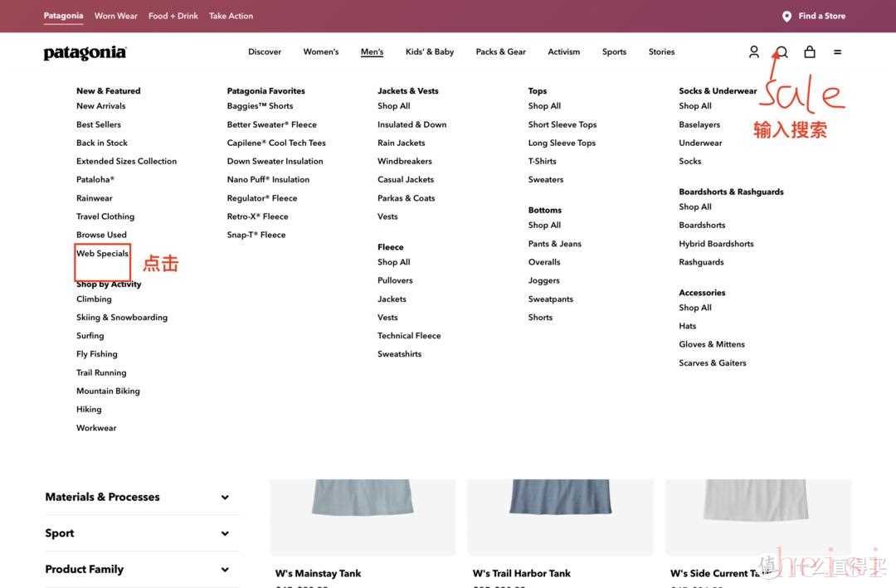Go to Pants & Jeans

pos(555,244)
